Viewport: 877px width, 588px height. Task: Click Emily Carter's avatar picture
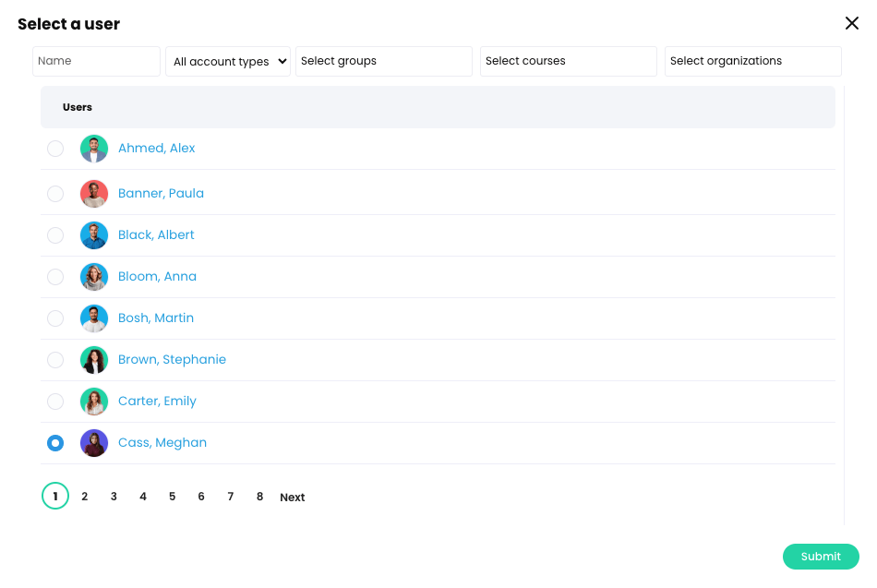coord(94,402)
